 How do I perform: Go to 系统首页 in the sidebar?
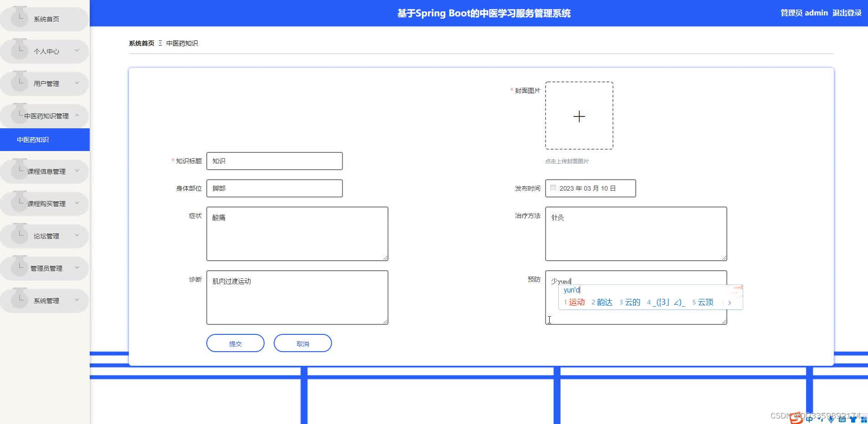click(44, 19)
